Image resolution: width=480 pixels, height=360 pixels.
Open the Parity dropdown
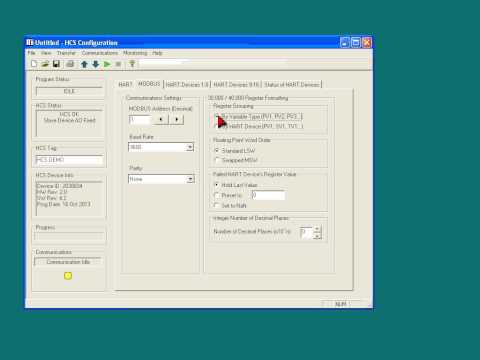tap(190, 179)
